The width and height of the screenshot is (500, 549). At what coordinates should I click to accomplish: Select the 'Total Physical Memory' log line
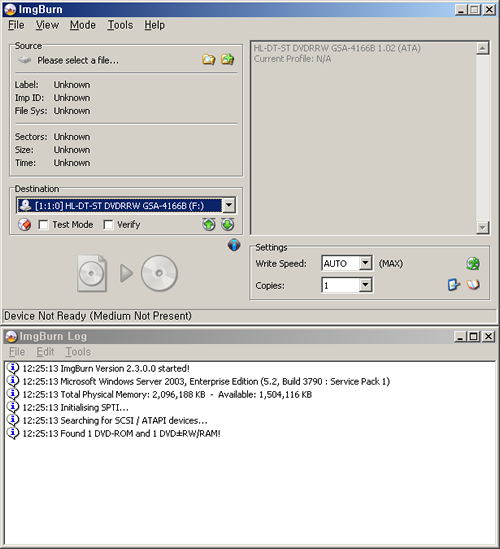[167, 395]
